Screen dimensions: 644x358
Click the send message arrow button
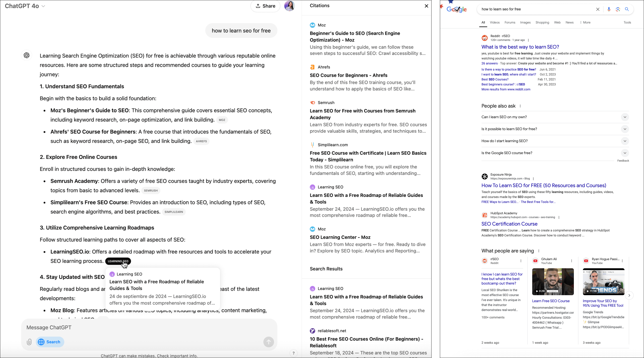pyautogui.click(x=269, y=342)
